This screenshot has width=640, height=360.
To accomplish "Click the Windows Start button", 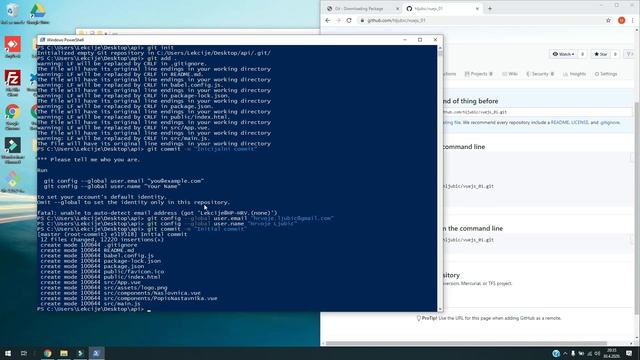I will click(x=8, y=353).
